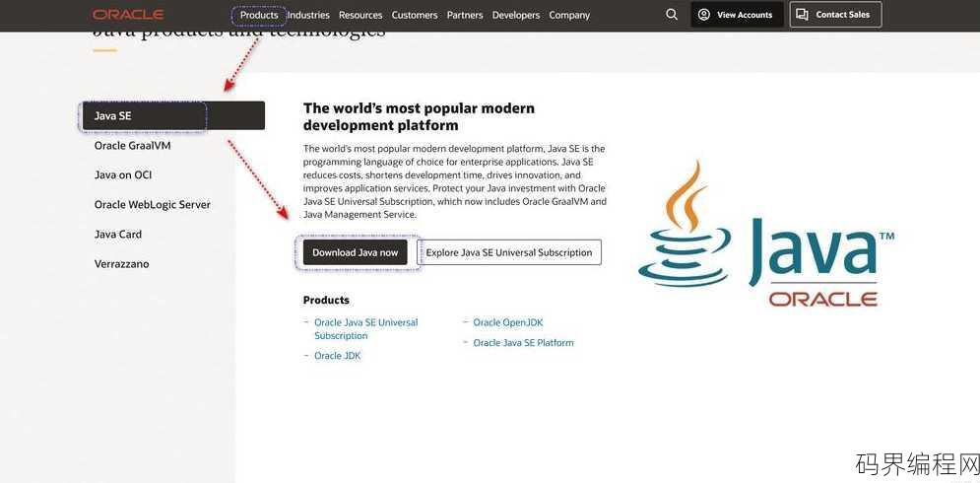The width and height of the screenshot is (980, 483).
Task: Open the Products menu
Action: pyautogui.click(x=259, y=15)
